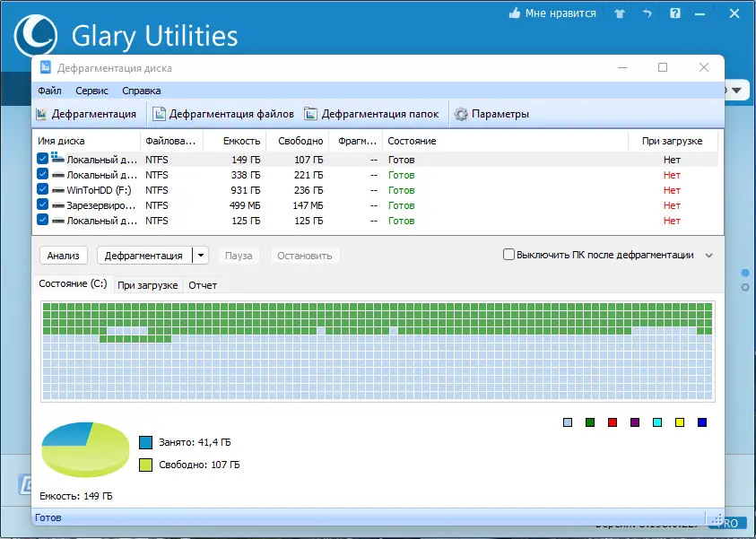Open the Дефрагментация button dropdown arrow
Screen dimensions: 756x539
click(x=201, y=256)
